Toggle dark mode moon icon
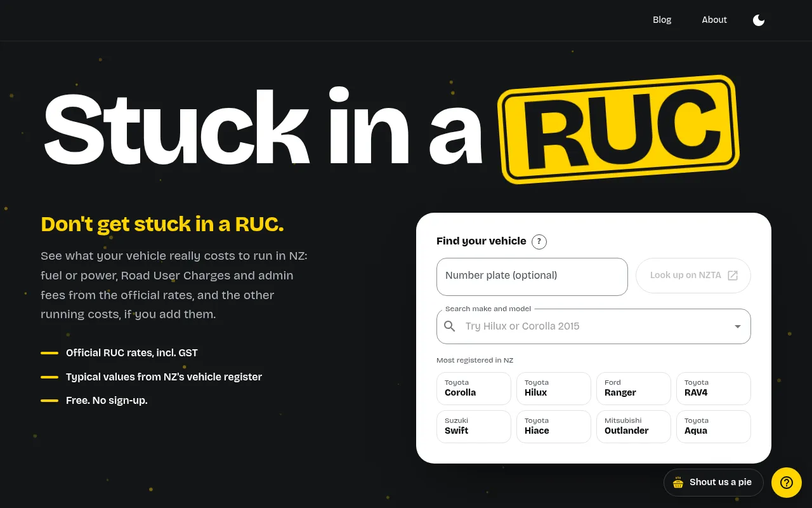812x508 pixels. pos(759,20)
